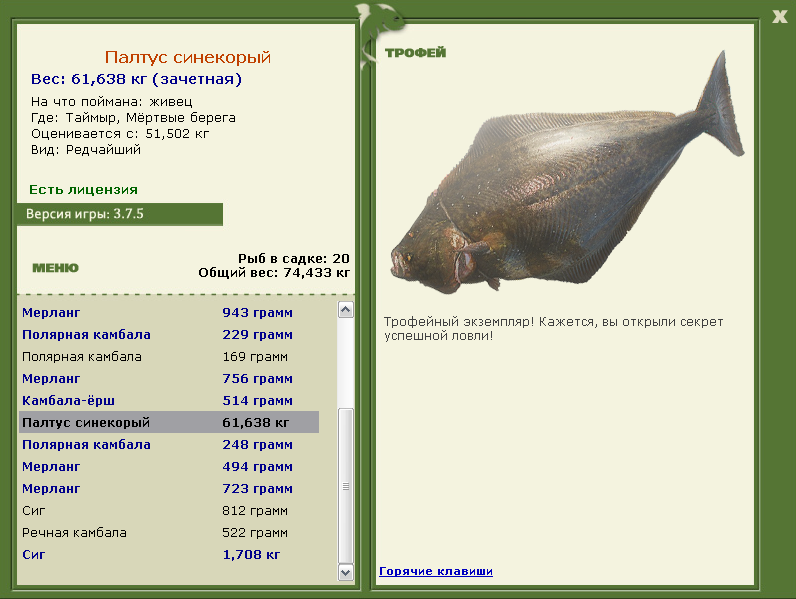Select the Полярная камбала 248 грамм row
796x599 pixels.
pos(169,445)
